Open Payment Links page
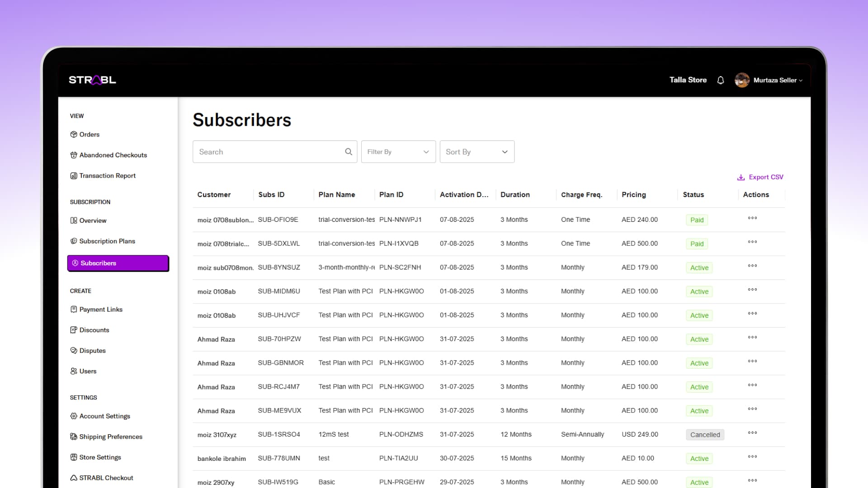868x488 pixels. pyautogui.click(x=101, y=310)
